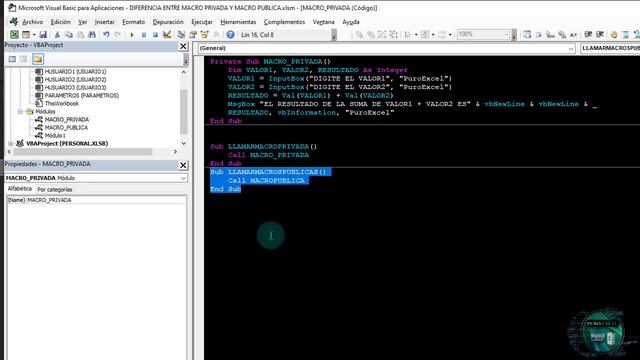
Task: Open the Depuración menu
Action: 168,22
